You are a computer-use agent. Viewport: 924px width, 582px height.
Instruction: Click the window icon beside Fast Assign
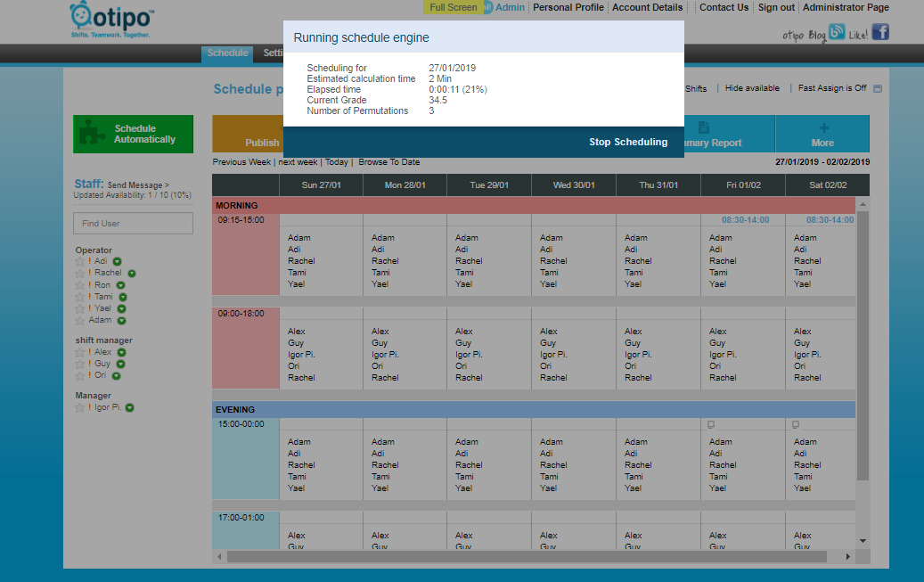pyautogui.click(x=878, y=89)
